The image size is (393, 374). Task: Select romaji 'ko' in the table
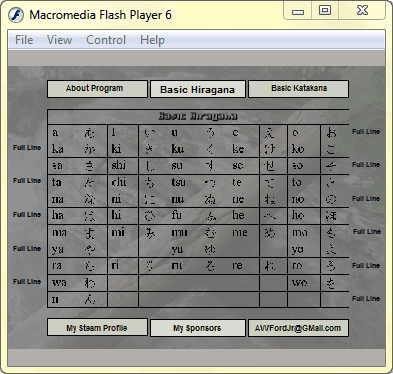coord(298,149)
